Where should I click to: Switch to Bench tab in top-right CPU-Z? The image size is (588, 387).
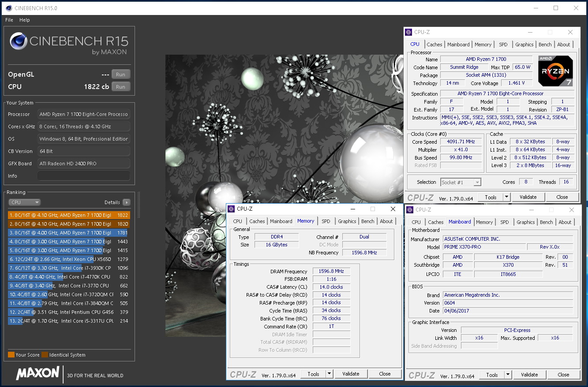(545, 45)
